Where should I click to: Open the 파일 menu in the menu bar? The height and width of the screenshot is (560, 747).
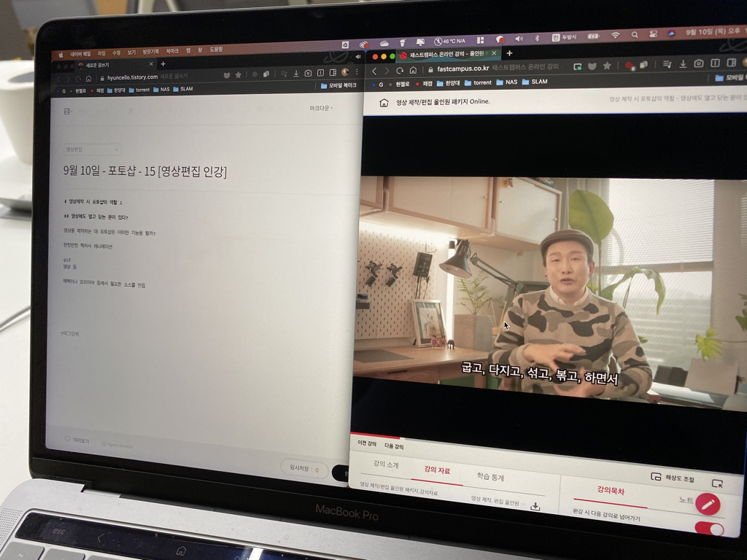(x=101, y=53)
